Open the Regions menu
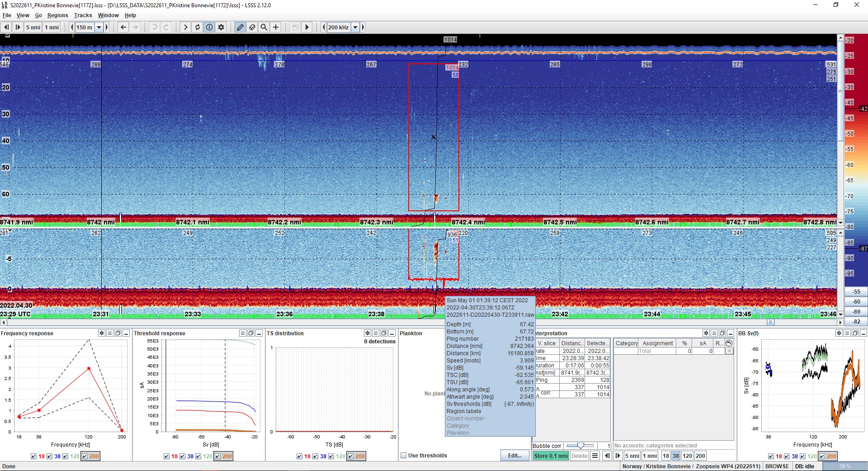The height and width of the screenshot is (471, 868). coord(57,15)
